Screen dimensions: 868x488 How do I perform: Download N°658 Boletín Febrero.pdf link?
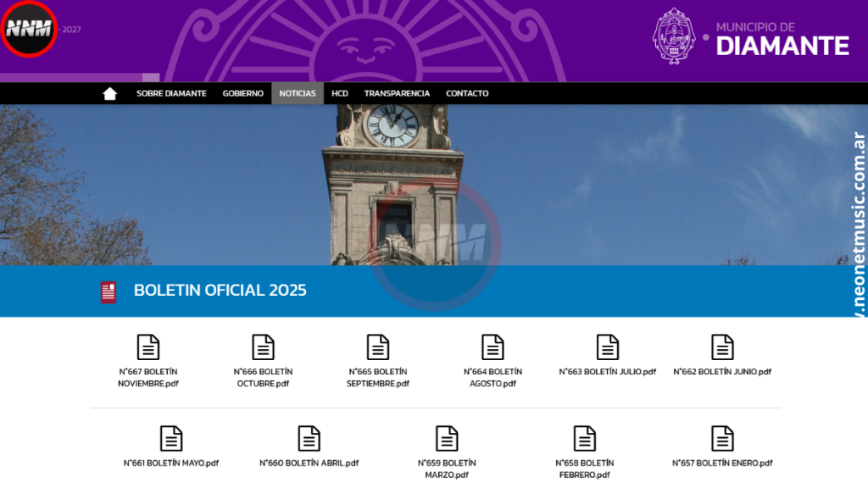[584, 469]
